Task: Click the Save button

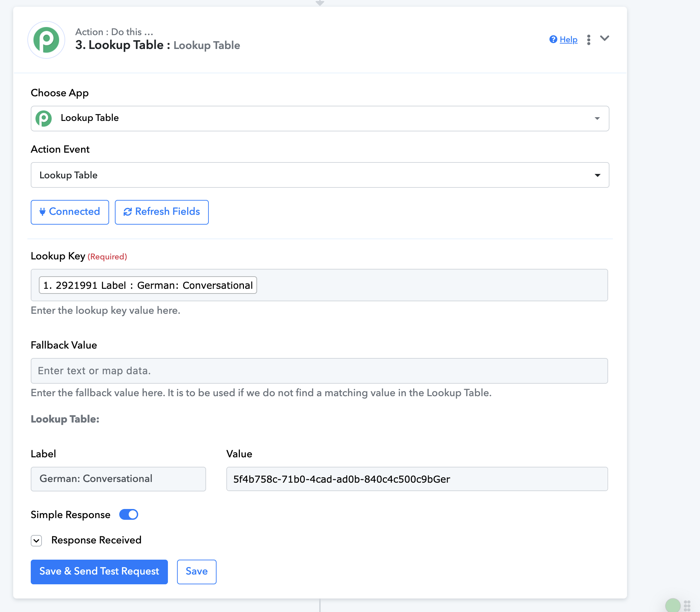Action: coord(196,572)
